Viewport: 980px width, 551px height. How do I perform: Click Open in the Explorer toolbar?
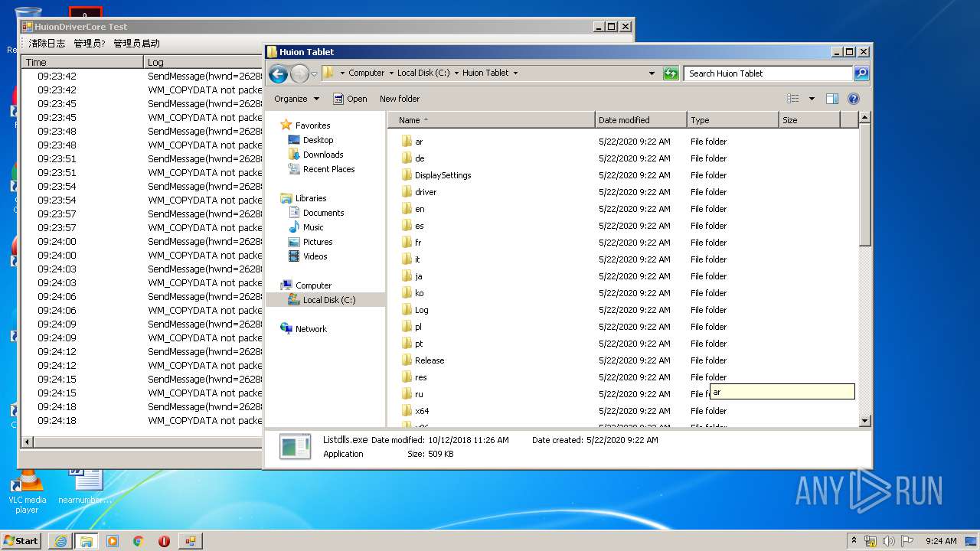[x=350, y=99]
